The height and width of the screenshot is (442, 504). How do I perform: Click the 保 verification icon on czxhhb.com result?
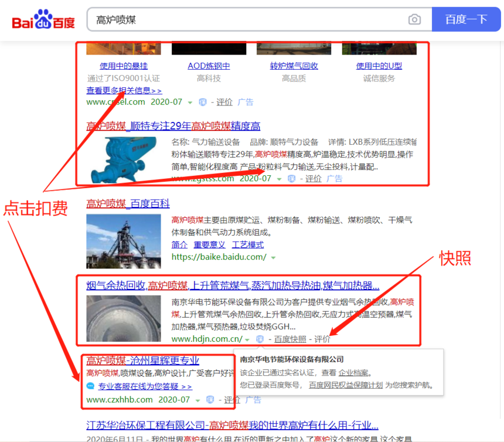[210, 400]
